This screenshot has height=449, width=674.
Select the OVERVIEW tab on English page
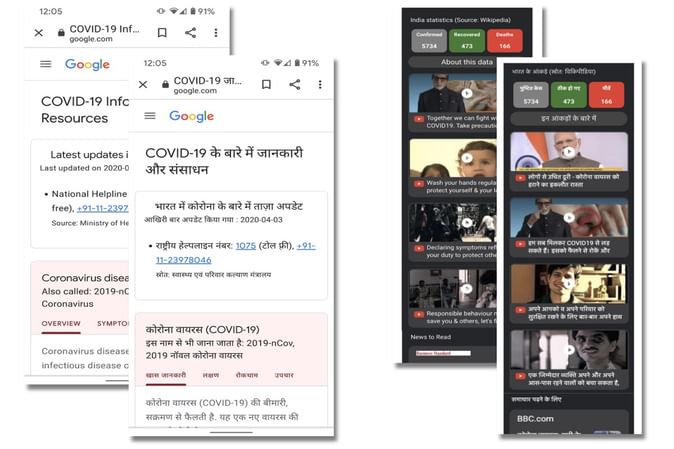click(x=61, y=323)
